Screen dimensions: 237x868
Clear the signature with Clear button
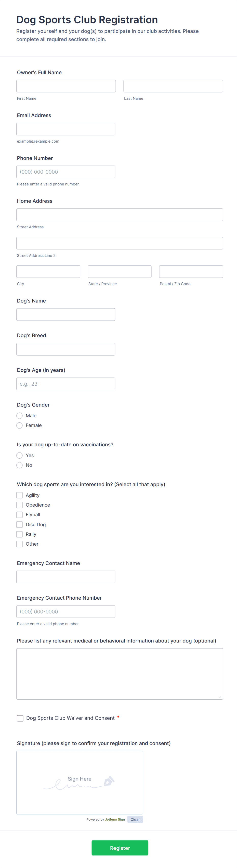tap(135, 819)
